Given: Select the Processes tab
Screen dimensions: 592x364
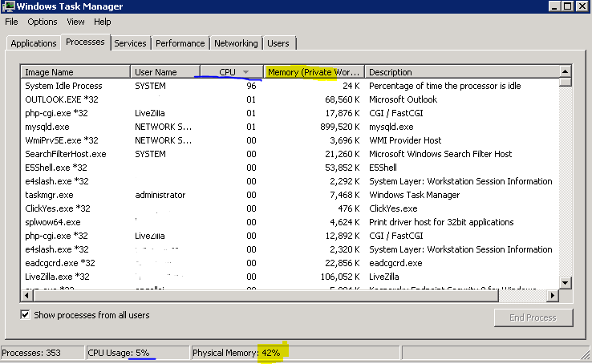Looking at the screenshot, I should click(85, 42).
